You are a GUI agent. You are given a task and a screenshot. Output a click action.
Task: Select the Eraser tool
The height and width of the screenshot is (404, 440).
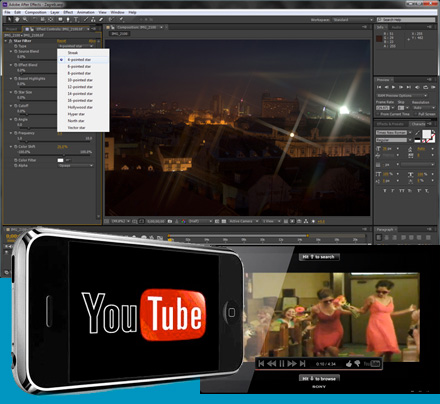coord(101,20)
